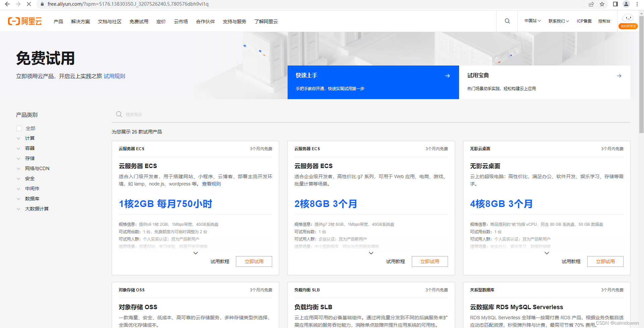644x328 pixels.
Task: Expand the 中间件 category
Action: point(18,189)
